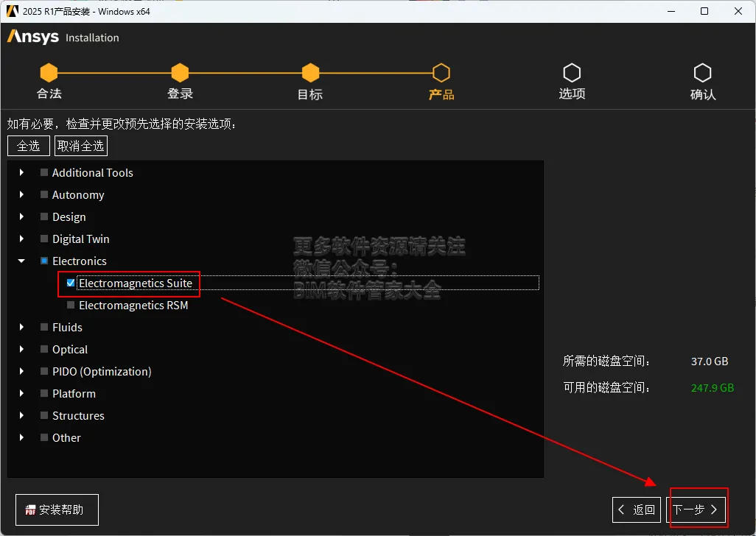756x536 pixels.
Task: Click the 合法 step hexagon icon
Action: (49, 73)
